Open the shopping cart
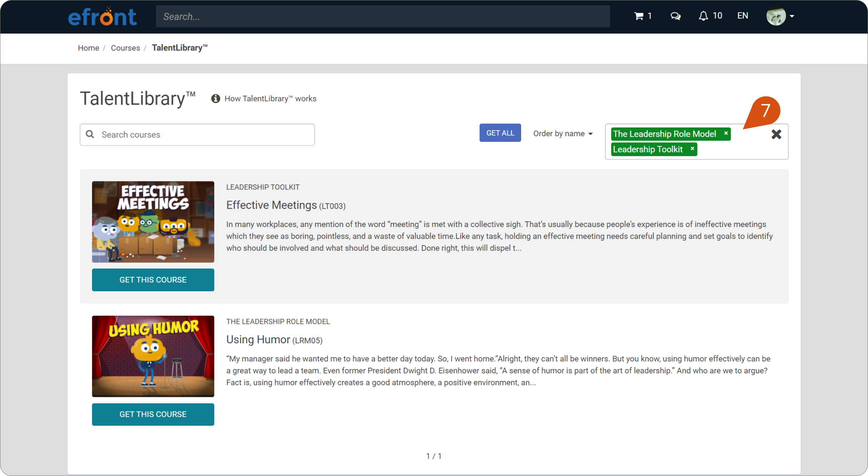The image size is (868, 476). point(640,16)
